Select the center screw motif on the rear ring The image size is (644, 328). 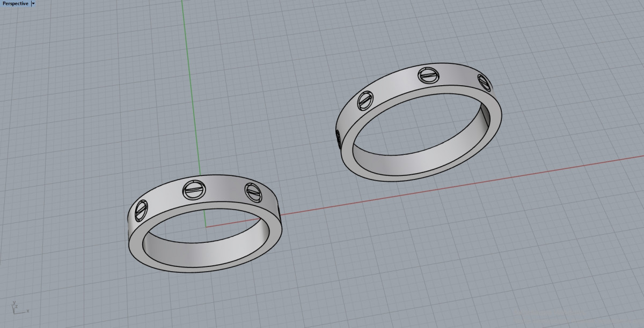pyautogui.click(x=428, y=75)
